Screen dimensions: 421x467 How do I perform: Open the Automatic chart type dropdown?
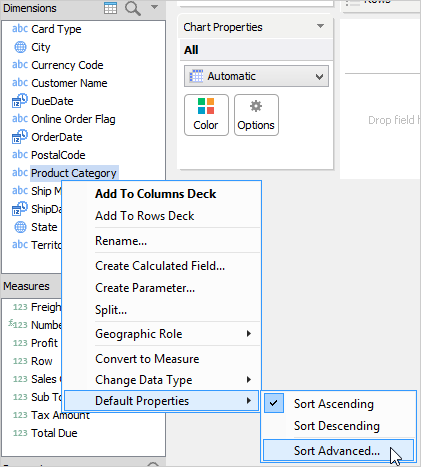coord(256,76)
